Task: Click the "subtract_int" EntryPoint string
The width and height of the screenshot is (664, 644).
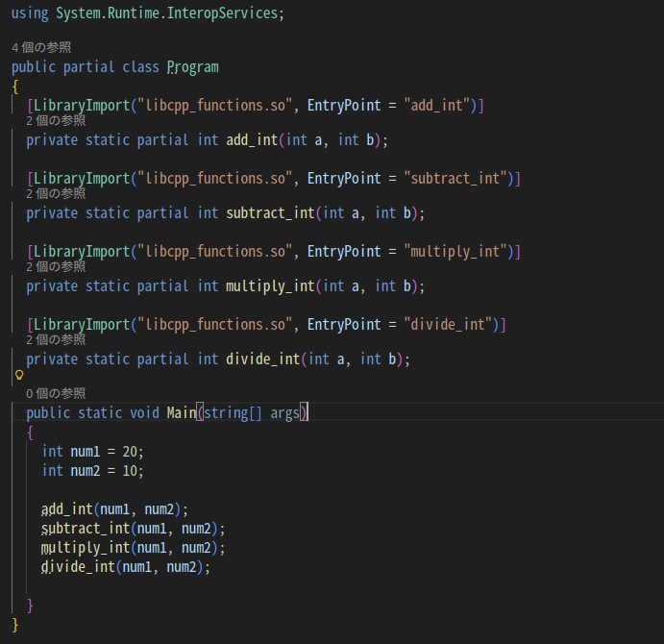Action: click(455, 179)
